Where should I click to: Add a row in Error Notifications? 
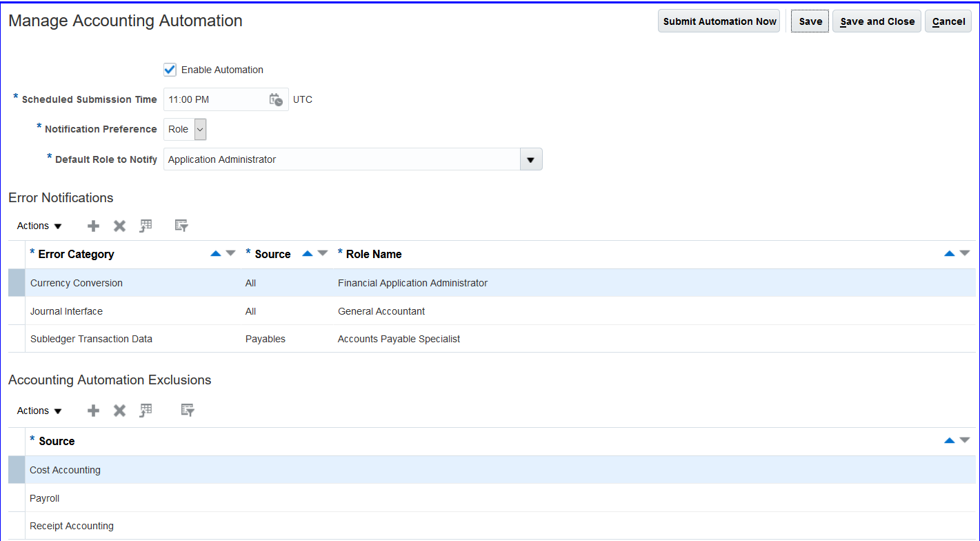click(x=93, y=226)
